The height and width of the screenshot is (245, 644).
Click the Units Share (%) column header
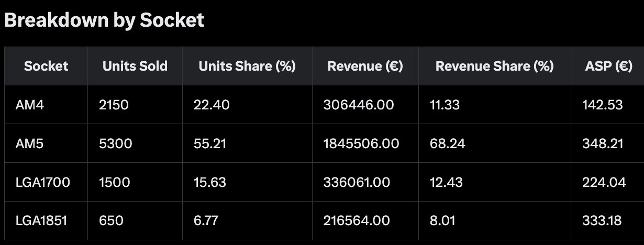pos(247,66)
